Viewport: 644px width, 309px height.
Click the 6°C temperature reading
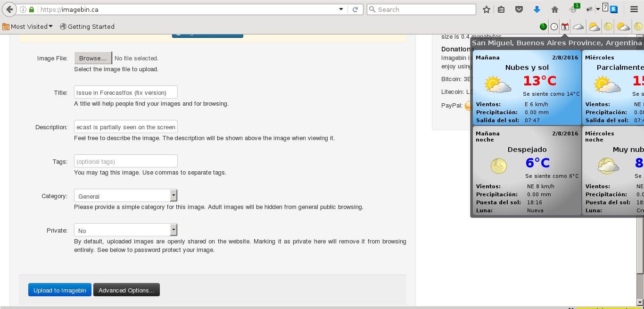tap(538, 163)
